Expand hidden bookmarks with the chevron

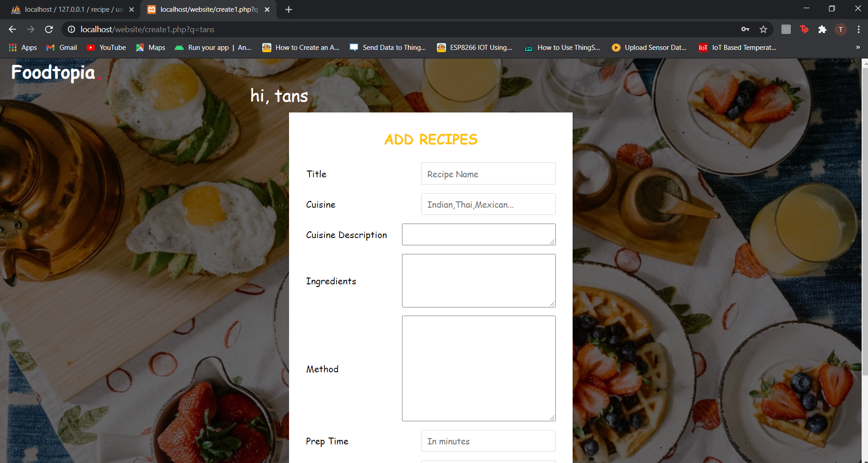[857, 47]
